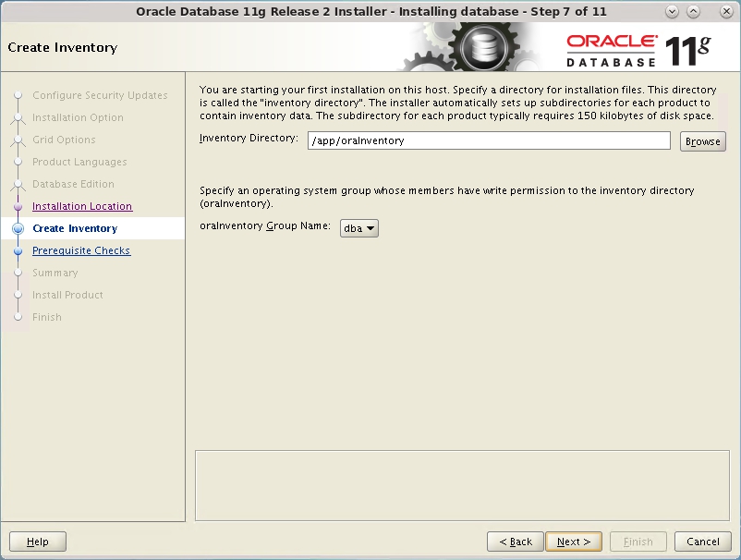Click Configure Security Updates step
The width and height of the screenshot is (741, 560).
100,95
